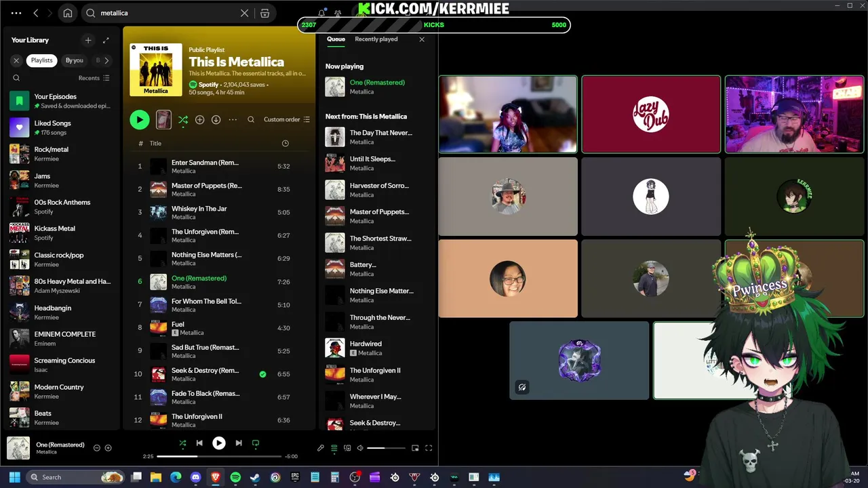Open Kickass Metal playlist
The width and height of the screenshot is (868, 488).
[x=61, y=233]
